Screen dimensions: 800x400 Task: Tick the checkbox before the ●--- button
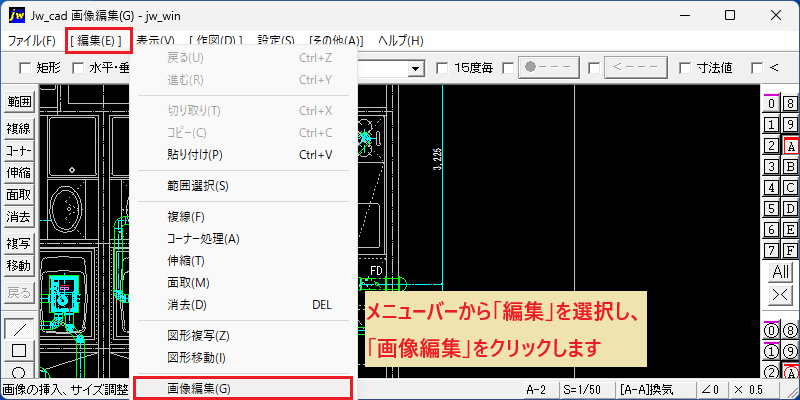pos(508,67)
